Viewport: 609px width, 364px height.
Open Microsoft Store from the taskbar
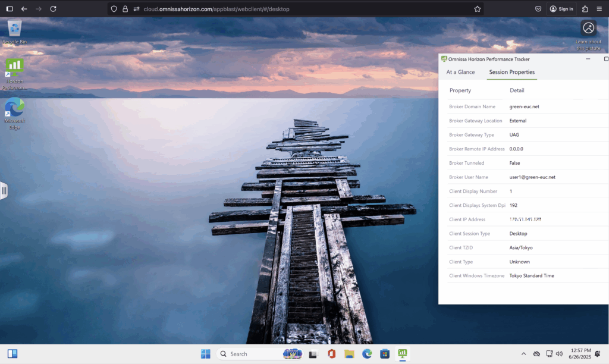coord(385,354)
